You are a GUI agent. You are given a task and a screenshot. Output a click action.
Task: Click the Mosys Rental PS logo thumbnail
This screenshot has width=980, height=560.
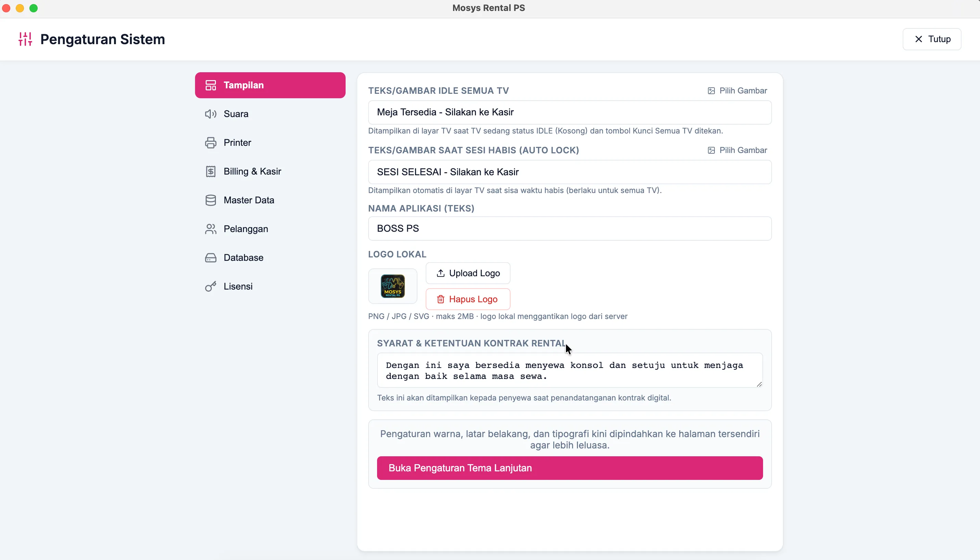point(392,286)
